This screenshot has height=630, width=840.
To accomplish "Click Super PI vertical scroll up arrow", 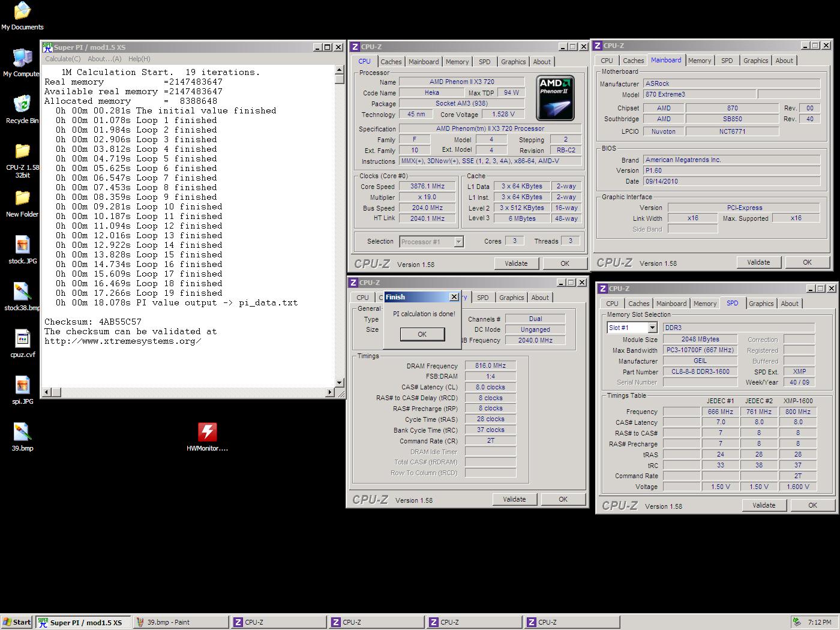I will click(339, 70).
